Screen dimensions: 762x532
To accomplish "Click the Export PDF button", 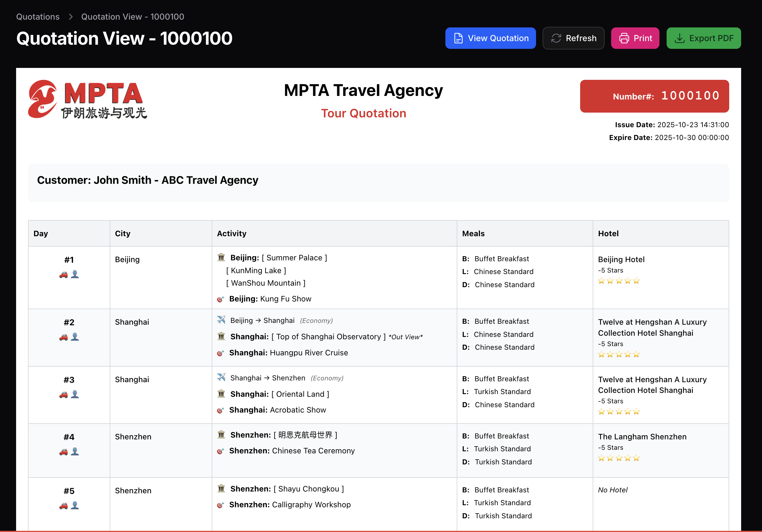I will click(x=703, y=38).
